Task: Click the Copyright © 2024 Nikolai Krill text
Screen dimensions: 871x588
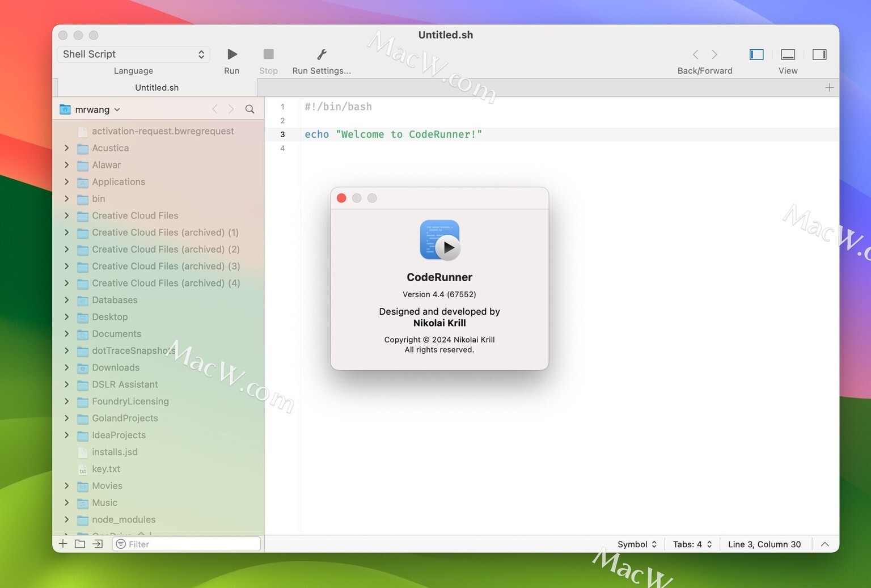Action: click(x=439, y=340)
